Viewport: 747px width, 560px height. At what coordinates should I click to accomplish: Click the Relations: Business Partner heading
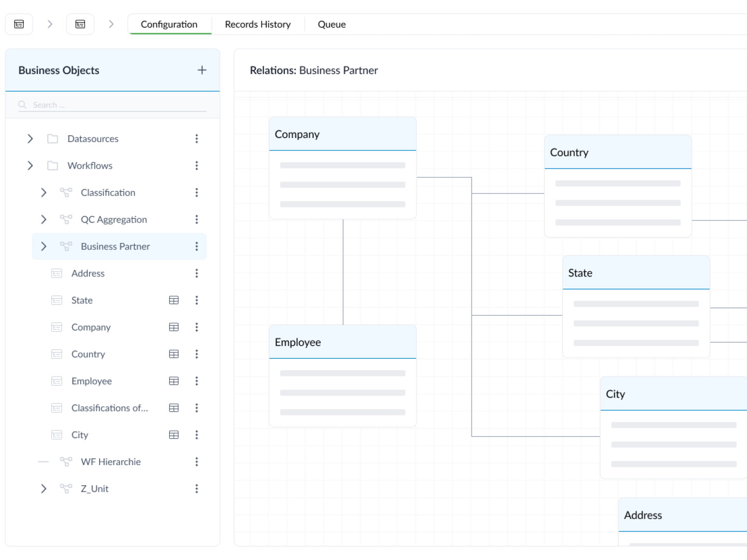314,70
